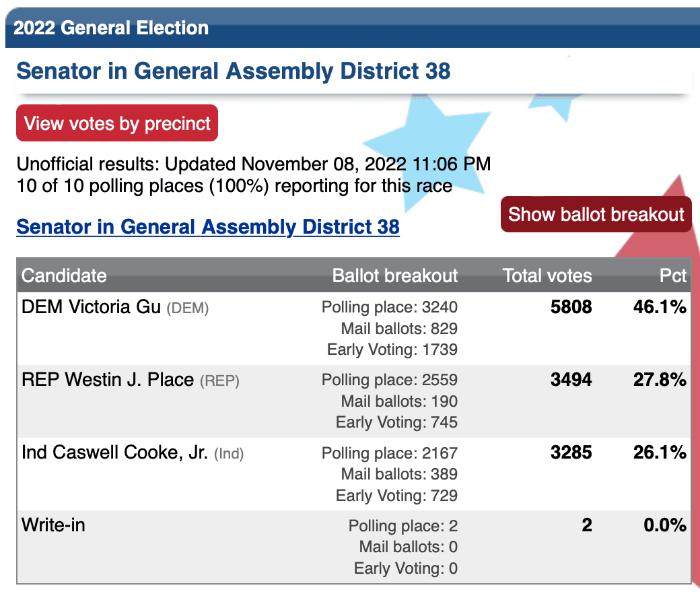Viewport: 700px width, 598px height.
Task: Click Victoria Gu's Early Voting 1739 figure
Action: point(392,350)
